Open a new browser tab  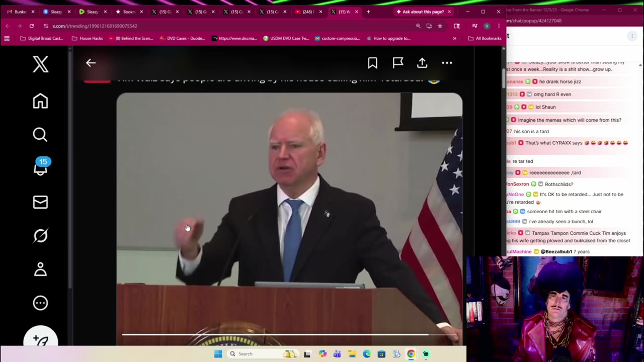(368, 12)
